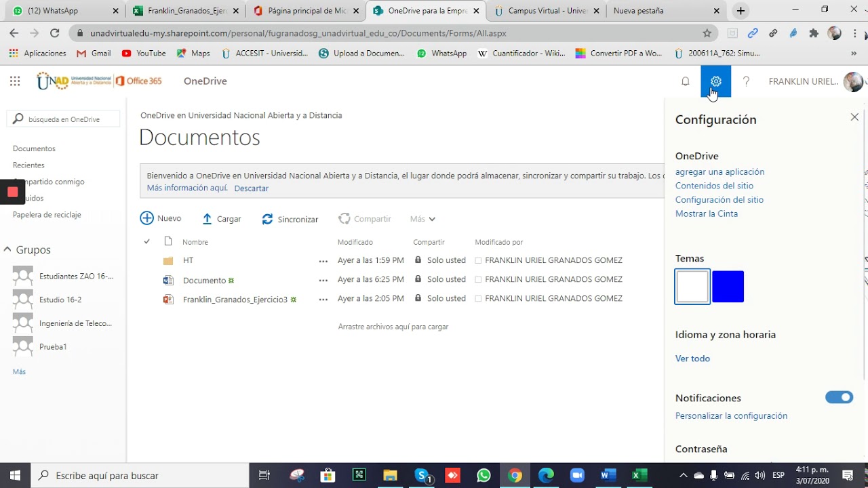Image resolution: width=868 pixels, height=488 pixels.
Task: Click the búsqueda en OneDrive search field
Action: (64, 119)
